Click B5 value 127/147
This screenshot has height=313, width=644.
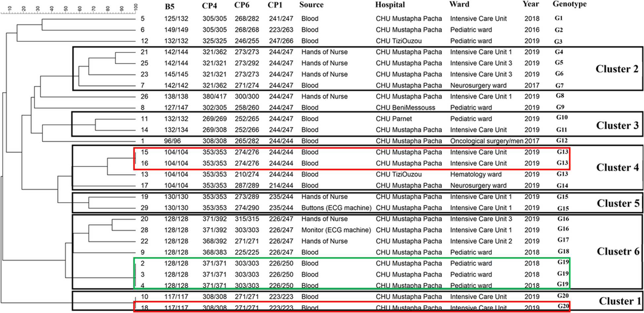(176, 108)
